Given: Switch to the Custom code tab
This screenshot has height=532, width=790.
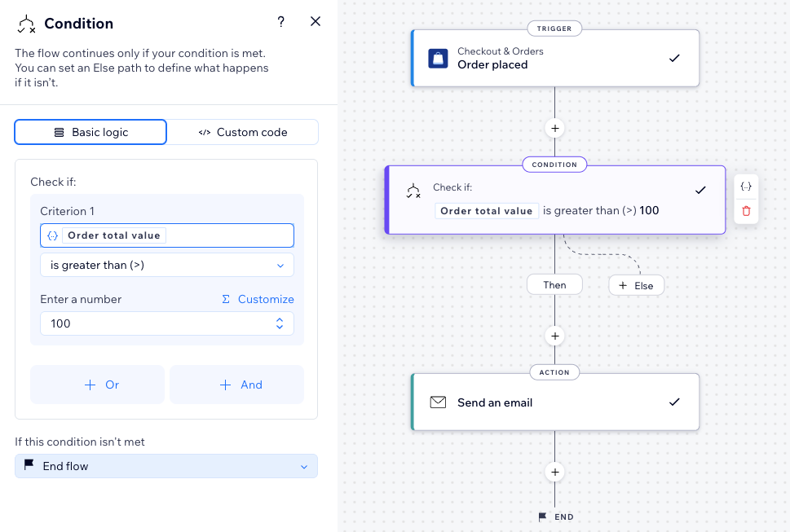Looking at the screenshot, I should [242, 131].
